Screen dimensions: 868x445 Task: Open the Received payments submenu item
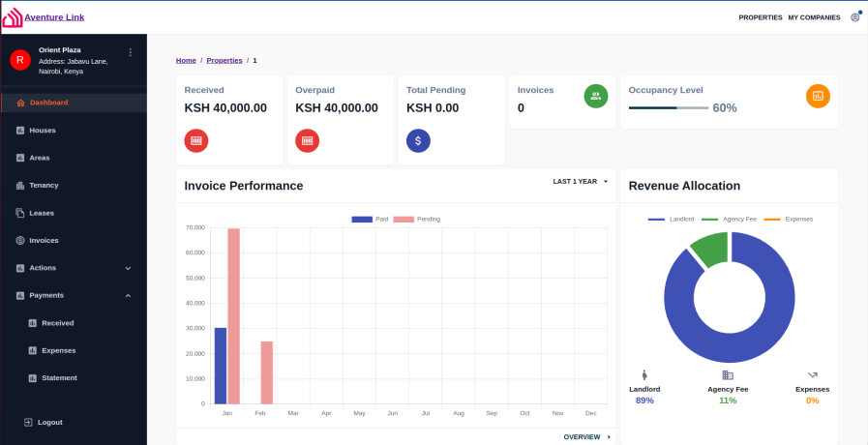(74, 323)
